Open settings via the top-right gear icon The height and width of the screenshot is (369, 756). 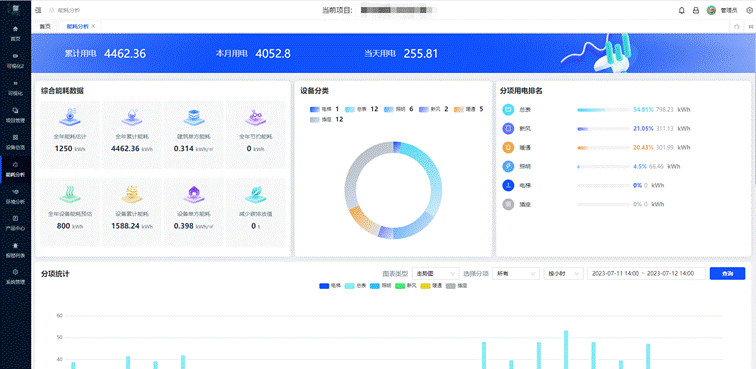[x=749, y=10]
